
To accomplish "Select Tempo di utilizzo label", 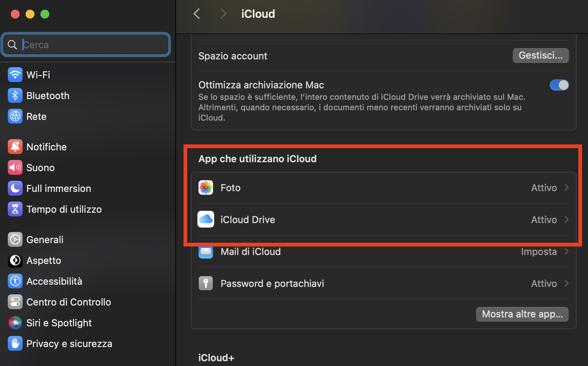I will click(64, 209).
